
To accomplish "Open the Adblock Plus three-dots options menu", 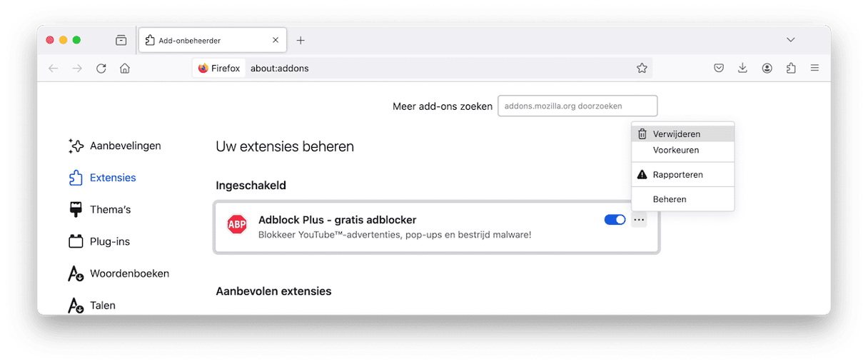I will 639,220.
